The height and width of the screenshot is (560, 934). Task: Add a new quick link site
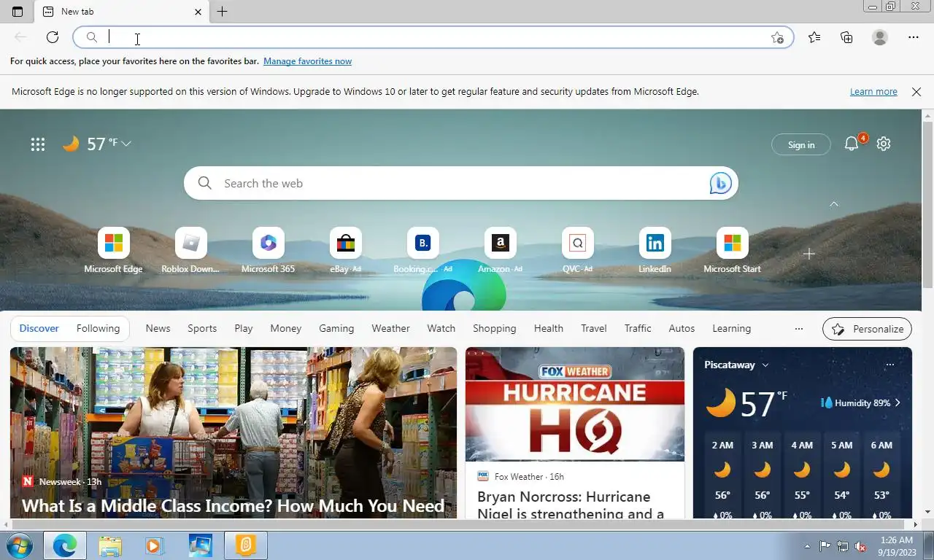pos(808,254)
